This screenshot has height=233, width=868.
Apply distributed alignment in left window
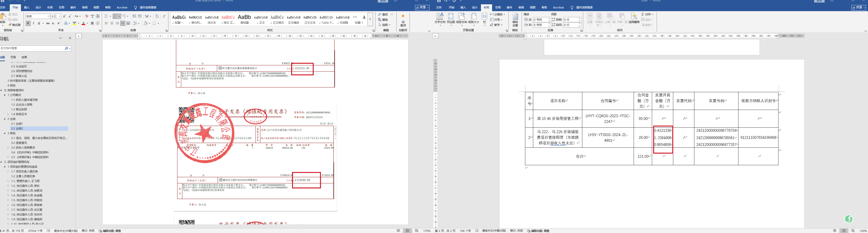pyautogui.click(x=128, y=23)
